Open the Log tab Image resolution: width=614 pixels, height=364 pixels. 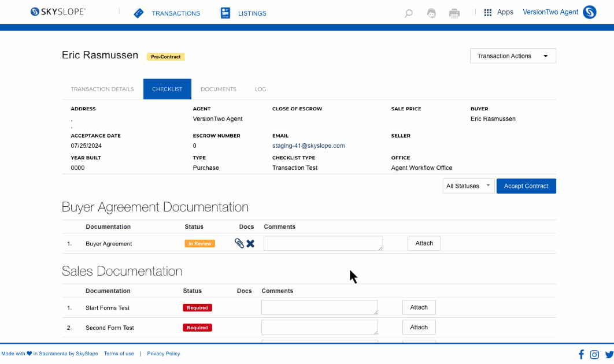point(260,89)
